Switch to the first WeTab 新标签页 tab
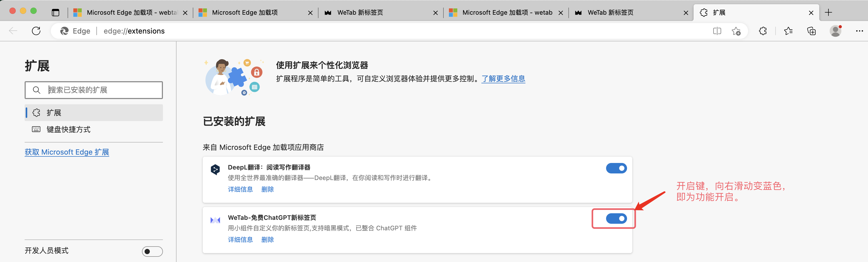 coord(360,13)
